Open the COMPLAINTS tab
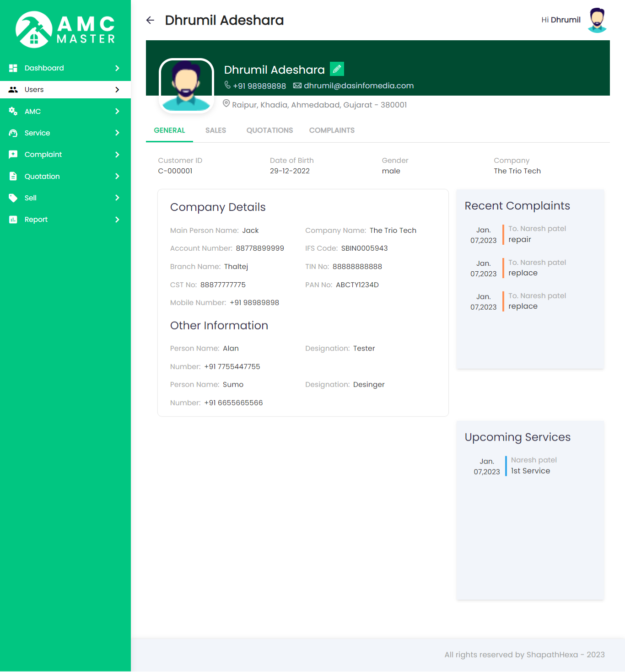 pos(332,130)
